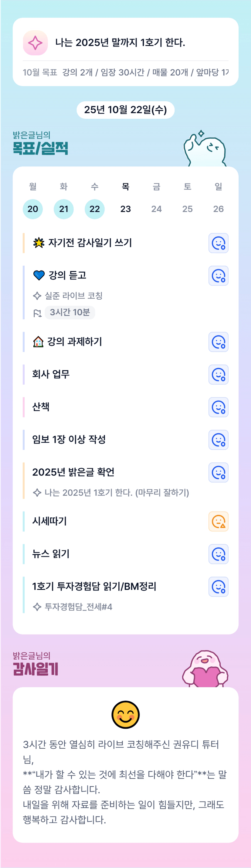The image size is (251, 868).
Task: Tap the smiley status icon for 강의 듣고
Action: 218,276
